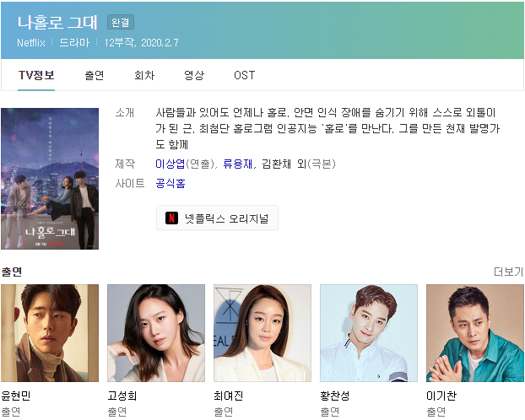Click the 완결 status badge
525x420 pixels.
coord(121,23)
